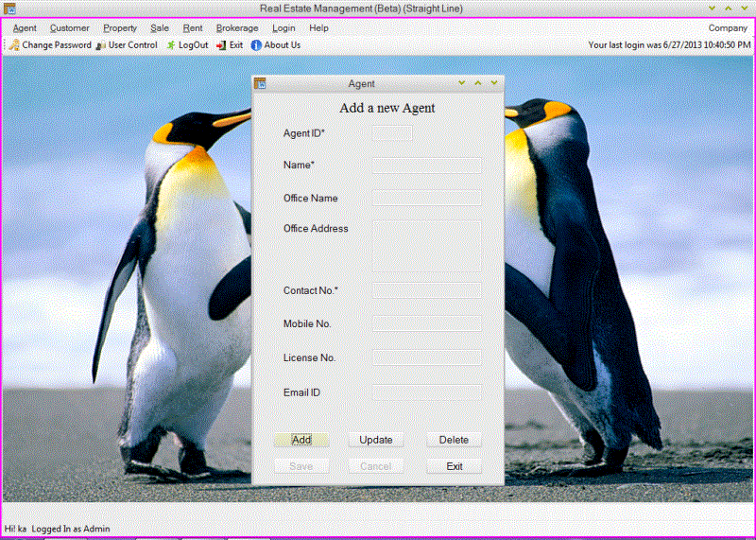Click the 'Add a new Agent' heading
This screenshot has height=540, width=756.
(x=387, y=108)
